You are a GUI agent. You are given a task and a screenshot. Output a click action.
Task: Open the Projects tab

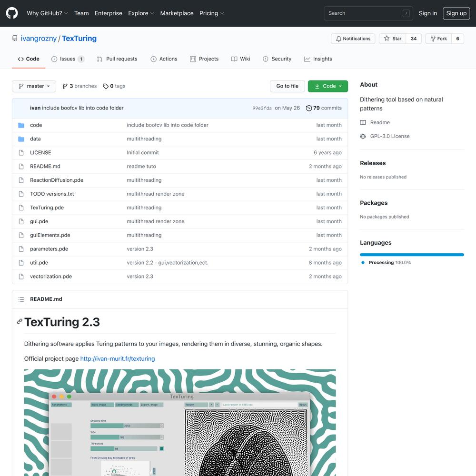point(204,59)
